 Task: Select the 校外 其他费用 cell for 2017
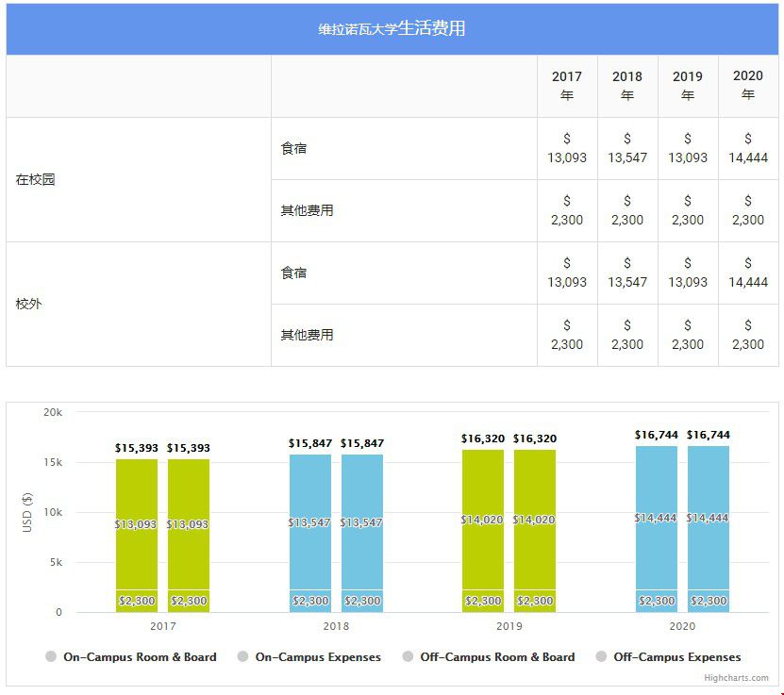coord(567,336)
